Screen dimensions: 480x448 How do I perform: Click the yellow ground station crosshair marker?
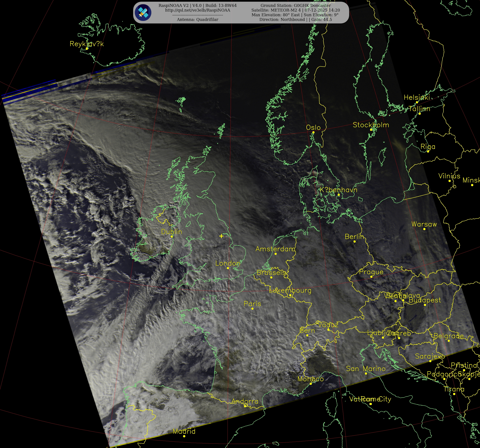221,236
